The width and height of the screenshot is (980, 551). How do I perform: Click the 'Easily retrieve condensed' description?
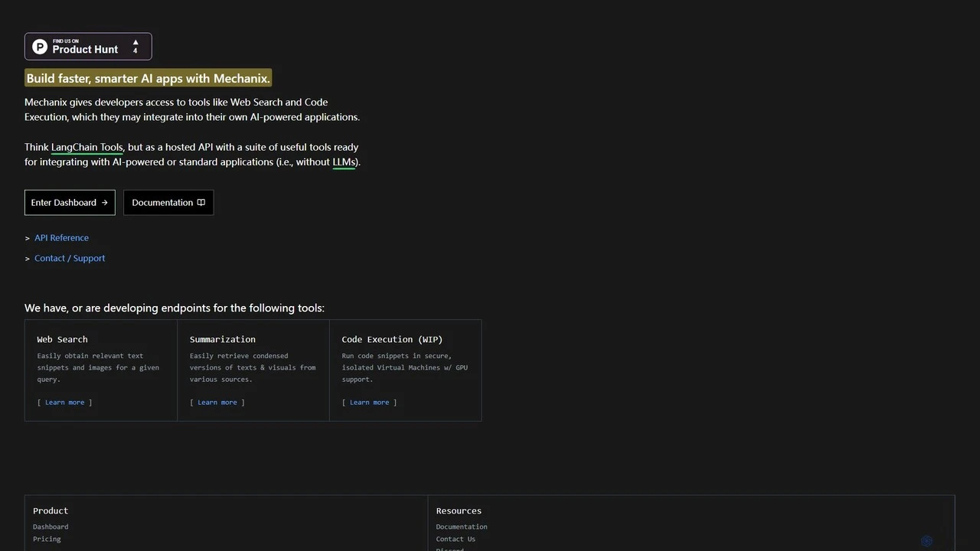click(x=253, y=367)
